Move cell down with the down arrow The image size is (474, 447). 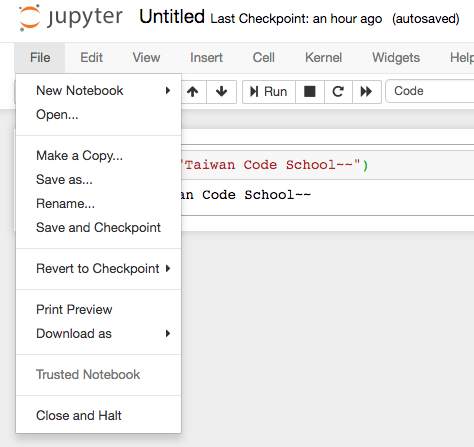point(222,92)
